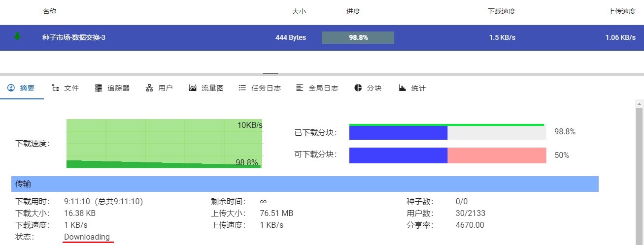Screen dimensions: 644x245
Task: Click the 文件 file tree icon
Action: [x=56, y=88]
